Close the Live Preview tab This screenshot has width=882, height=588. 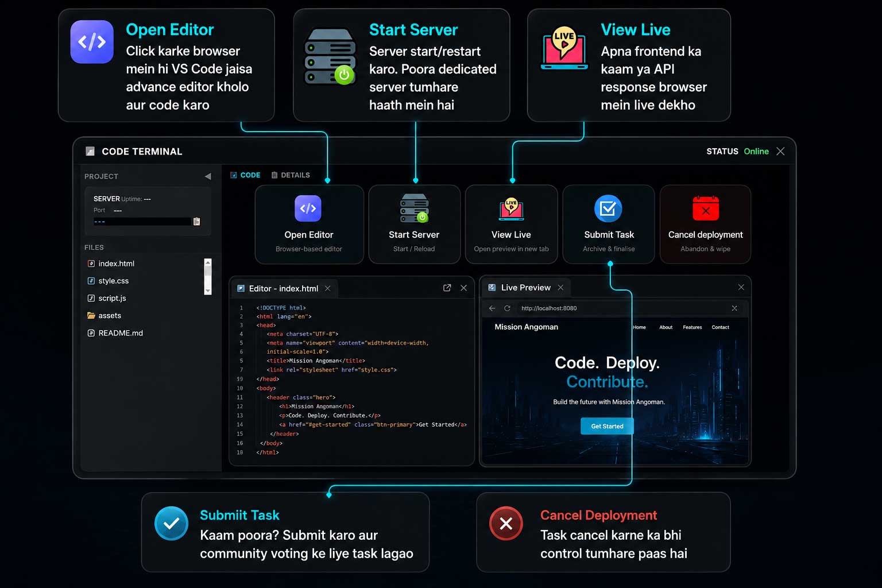click(560, 287)
